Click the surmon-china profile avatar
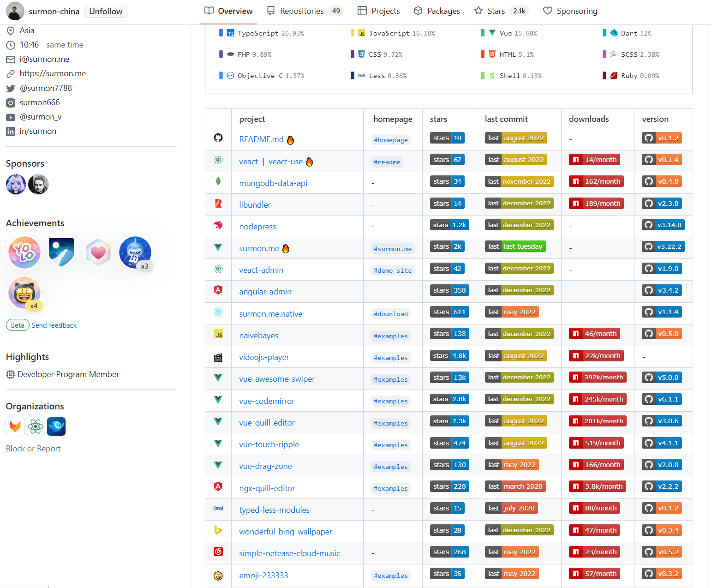The height and width of the screenshot is (588, 712). 15,12
